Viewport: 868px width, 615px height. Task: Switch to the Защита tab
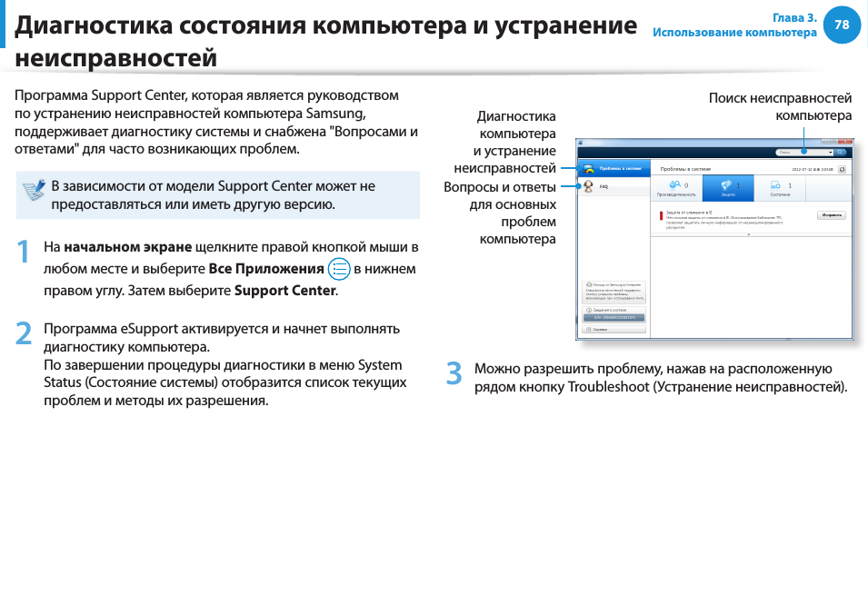point(728,188)
